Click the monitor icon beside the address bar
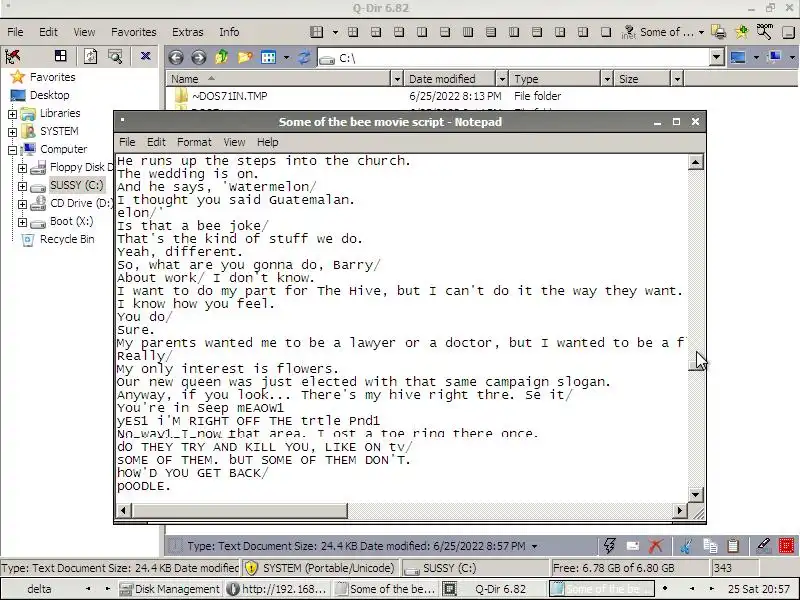 point(738,57)
